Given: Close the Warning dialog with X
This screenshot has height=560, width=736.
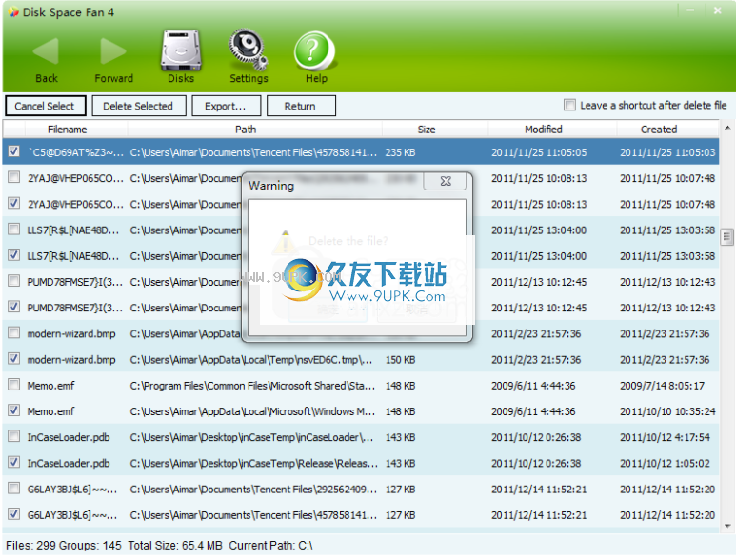Looking at the screenshot, I should click(445, 181).
